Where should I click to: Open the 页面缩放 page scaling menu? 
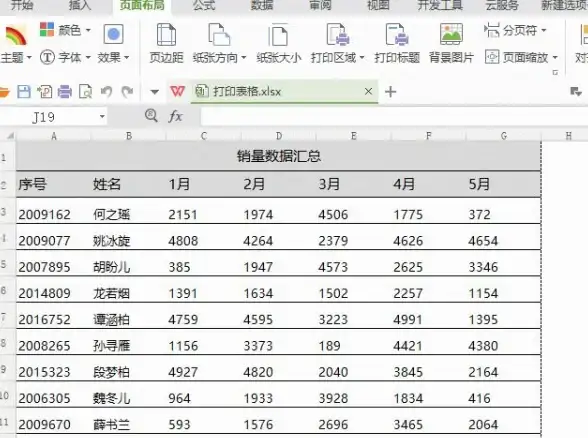tap(521, 57)
